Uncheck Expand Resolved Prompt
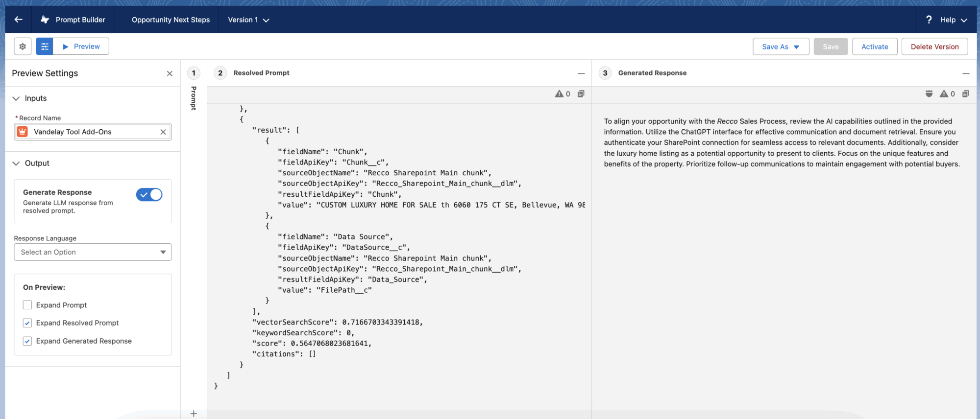The image size is (980, 419). point(27,323)
